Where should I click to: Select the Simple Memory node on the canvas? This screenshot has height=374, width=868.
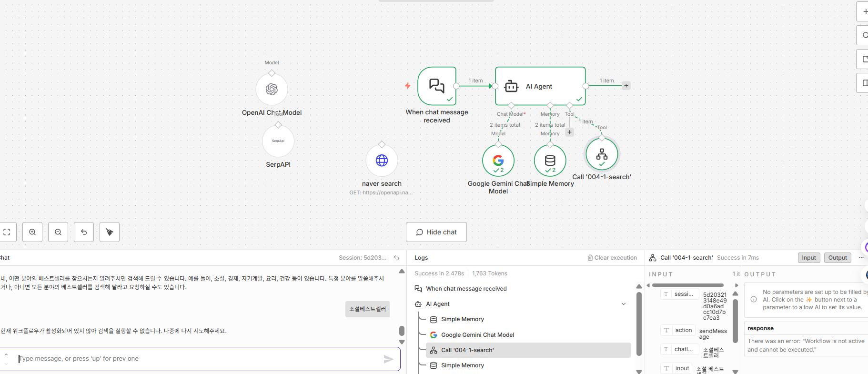tap(550, 161)
